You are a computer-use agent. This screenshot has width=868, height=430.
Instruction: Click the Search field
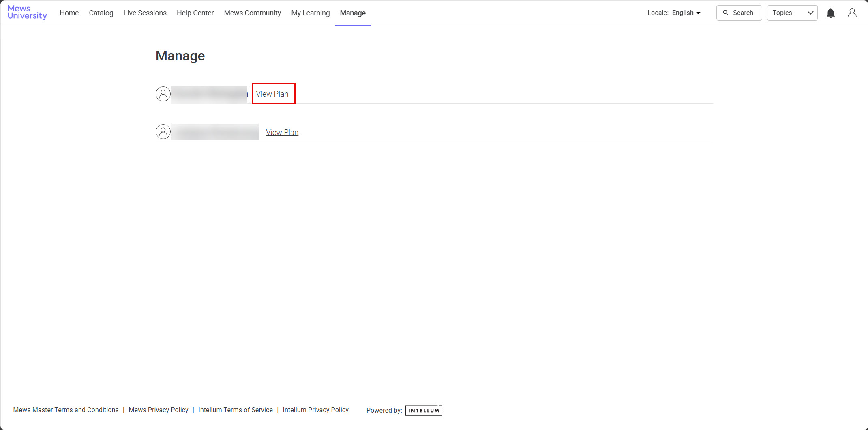coord(739,13)
